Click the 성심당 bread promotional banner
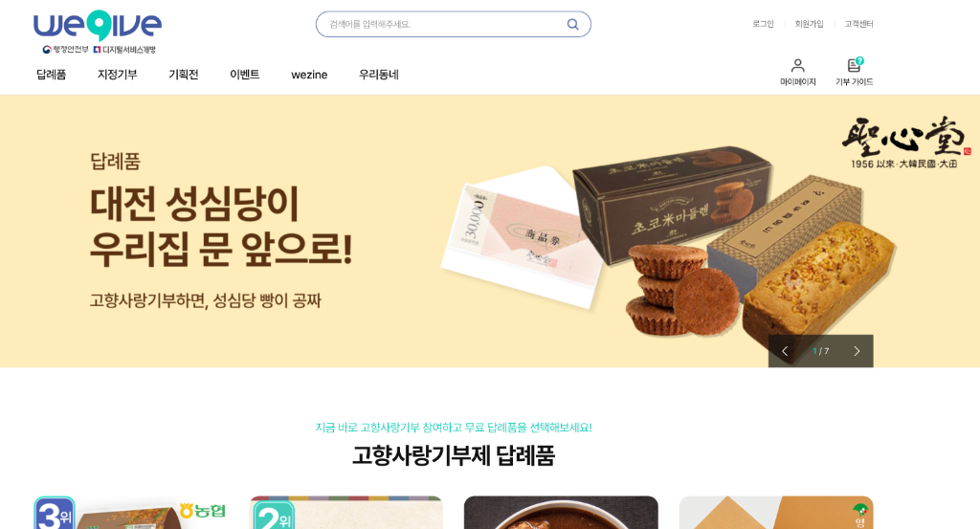980x529 pixels. pyautogui.click(x=490, y=231)
